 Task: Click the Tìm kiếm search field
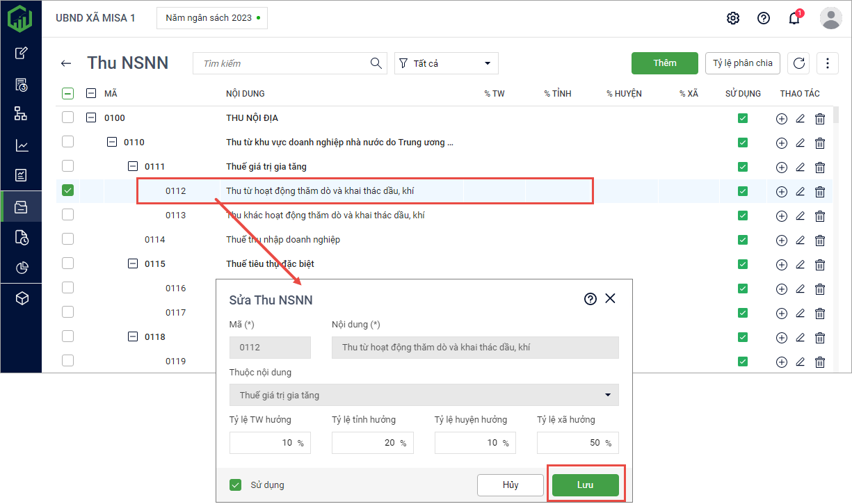(285, 63)
